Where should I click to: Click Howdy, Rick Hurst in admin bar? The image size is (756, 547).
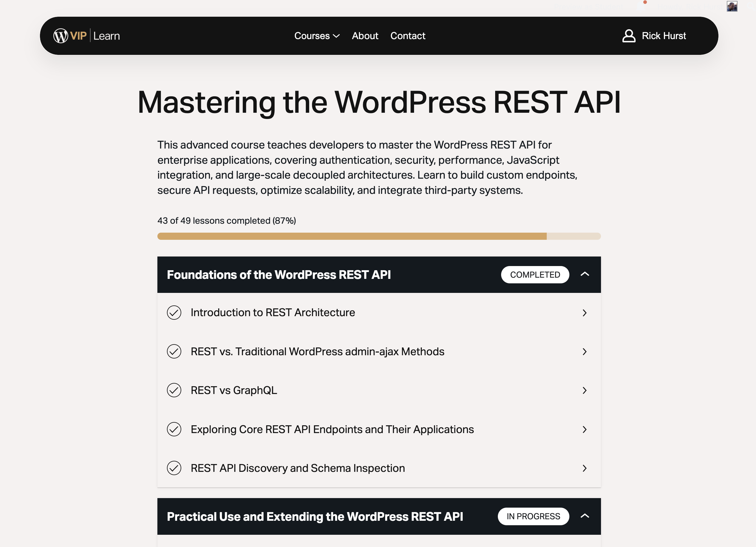click(690, 7)
